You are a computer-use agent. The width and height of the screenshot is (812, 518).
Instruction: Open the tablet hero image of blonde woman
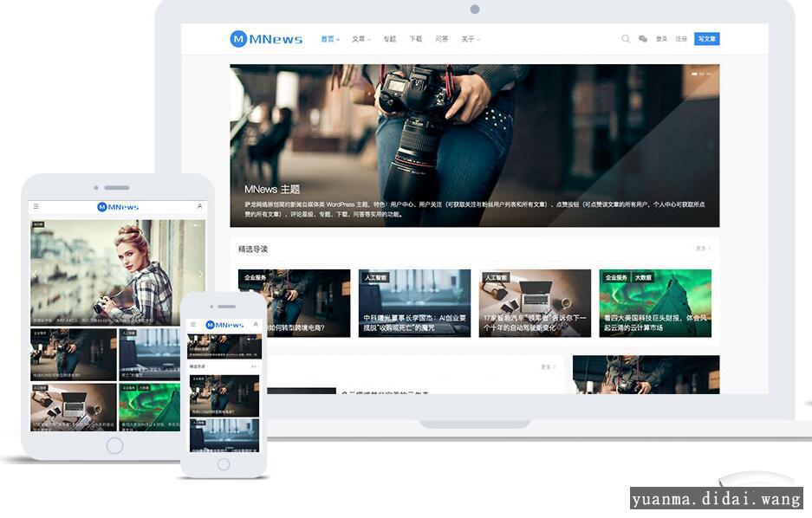[x=118, y=273]
